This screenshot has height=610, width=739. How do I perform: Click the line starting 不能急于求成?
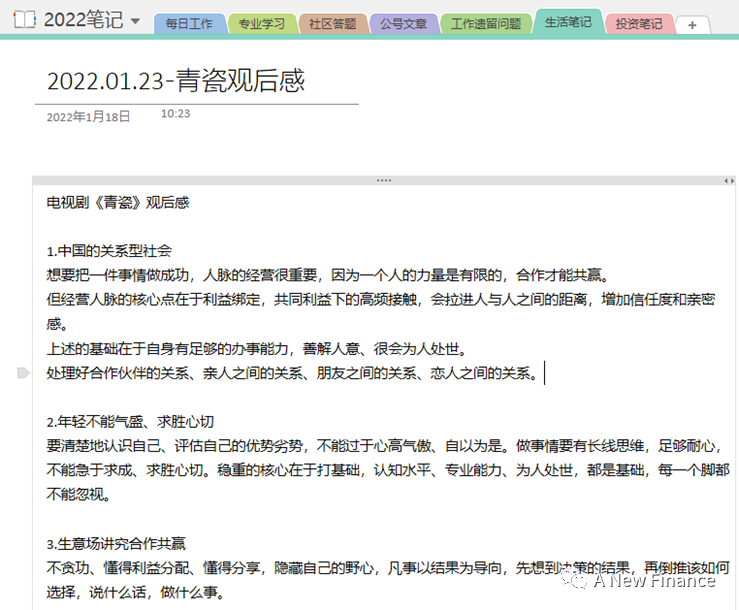[388, 470]
